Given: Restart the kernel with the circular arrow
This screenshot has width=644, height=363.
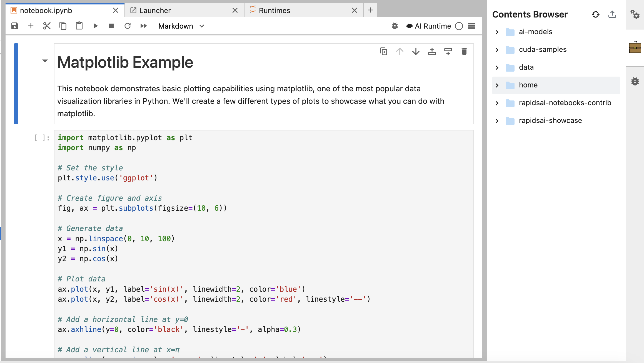Looking at the screenshot, I should coord(128,26).
